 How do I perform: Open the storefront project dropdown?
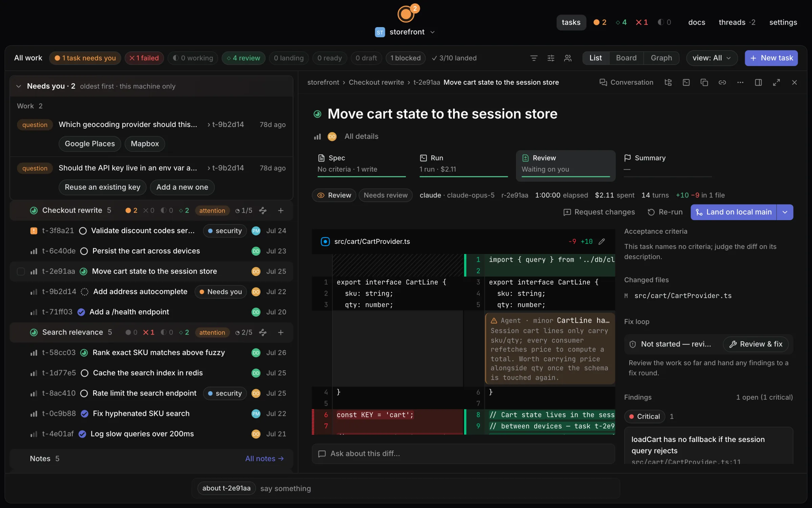coord(405,32)
